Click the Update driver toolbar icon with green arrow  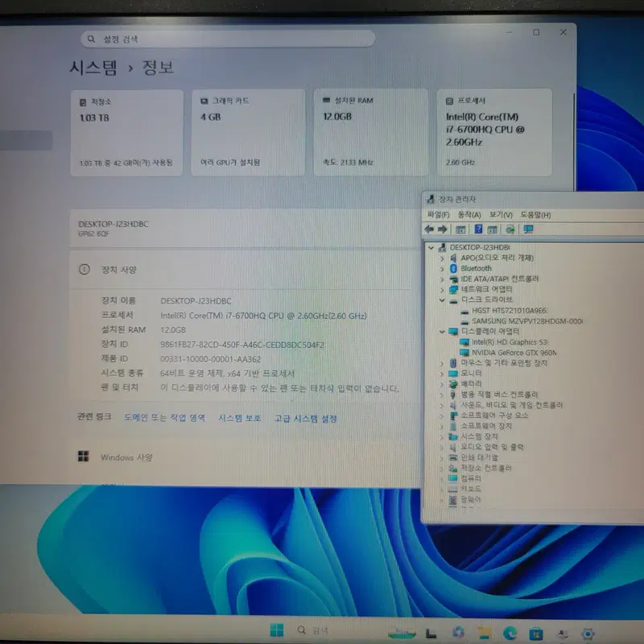click(x=510, y=229)
